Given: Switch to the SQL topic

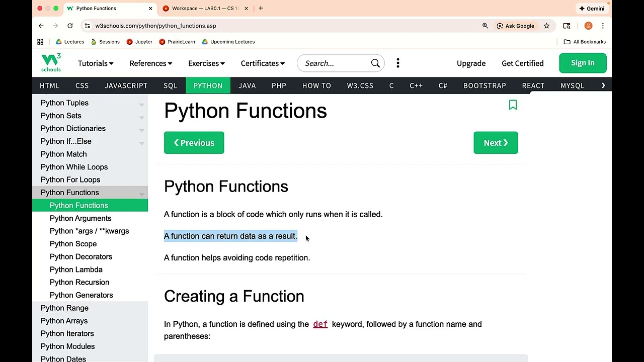Looking at the screenshot, I should tap(171, 85).
